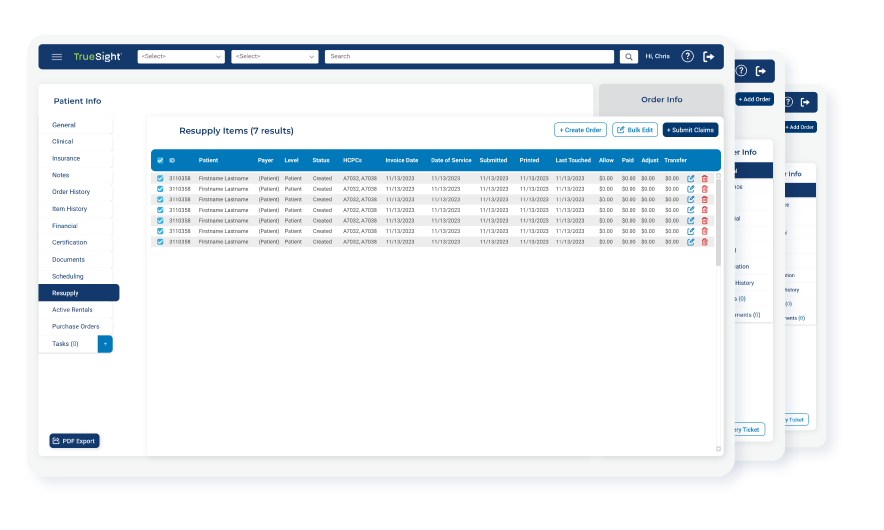Image resolution: width=884 pixels, height=530 pixels.
Task: Uncheck the third resupply row checkbox
Action: tap(160, 200)
